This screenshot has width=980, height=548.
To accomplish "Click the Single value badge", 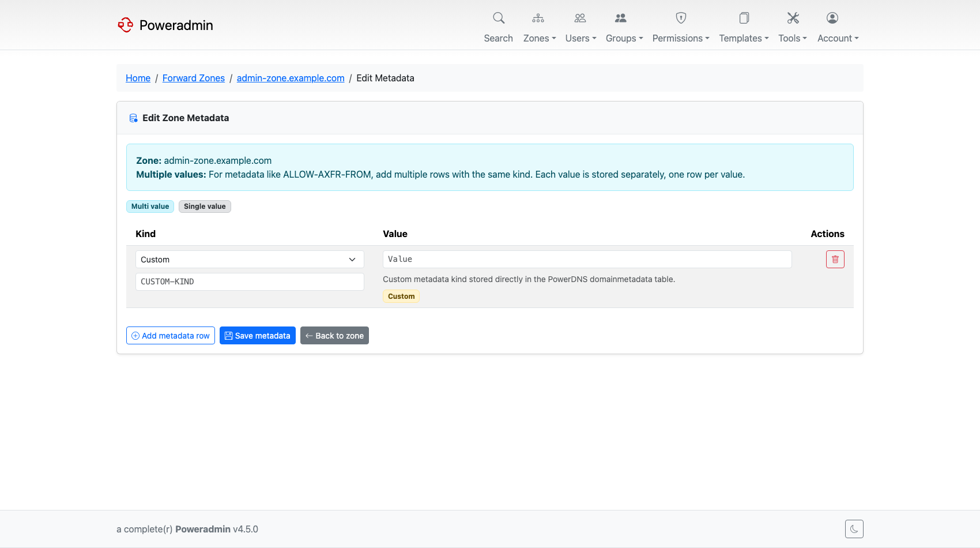I will point(205,207).
